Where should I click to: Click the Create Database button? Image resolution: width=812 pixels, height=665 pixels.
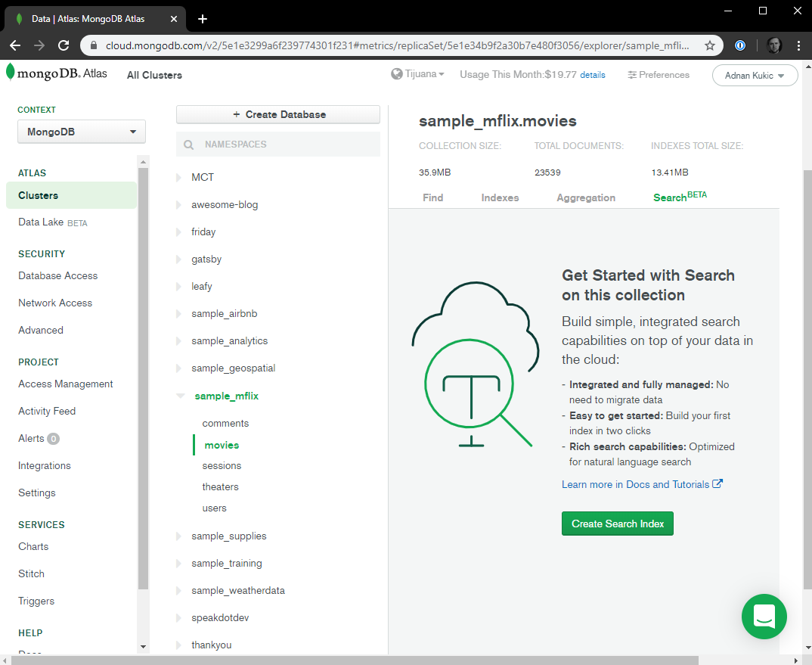point(278,114)
